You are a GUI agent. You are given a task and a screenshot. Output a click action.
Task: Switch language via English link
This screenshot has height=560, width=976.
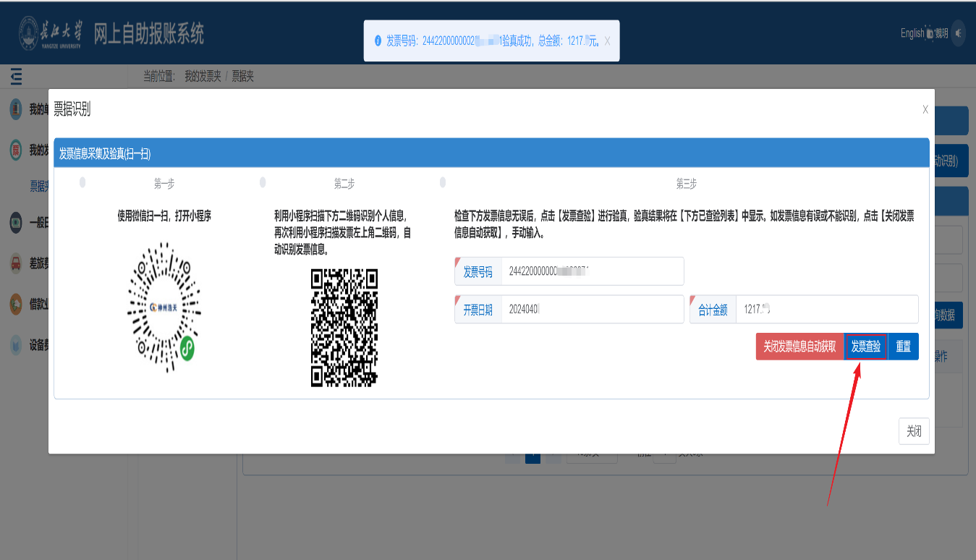click(912, 33)
